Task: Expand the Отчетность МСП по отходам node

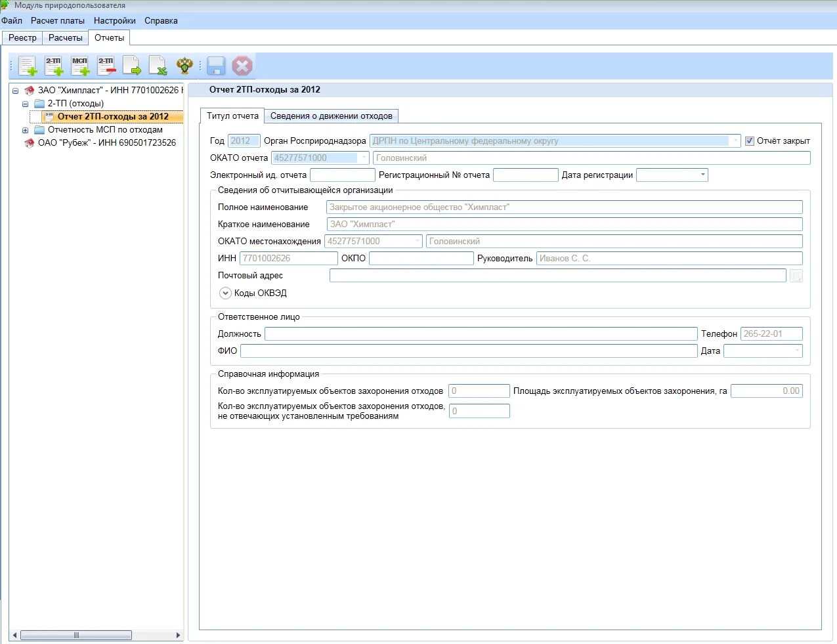Action: click(x=26, y=130)
